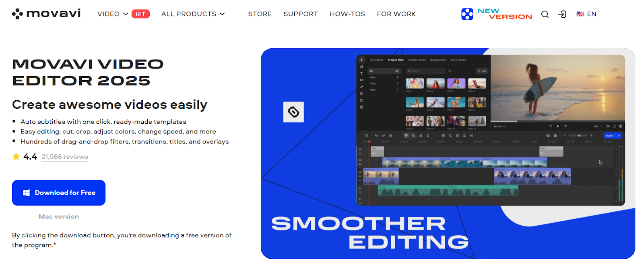Open the preview settings gear icon
644x276 pixels.
pos(621,126)
